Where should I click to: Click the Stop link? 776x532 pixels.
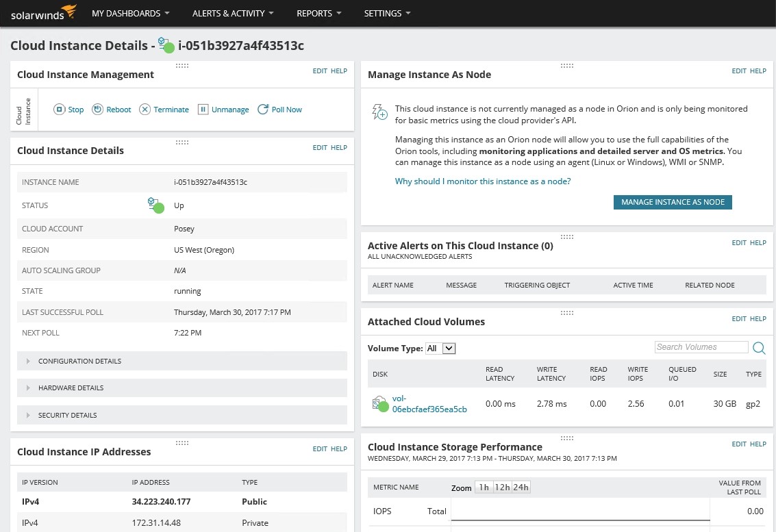pos(76,110)
